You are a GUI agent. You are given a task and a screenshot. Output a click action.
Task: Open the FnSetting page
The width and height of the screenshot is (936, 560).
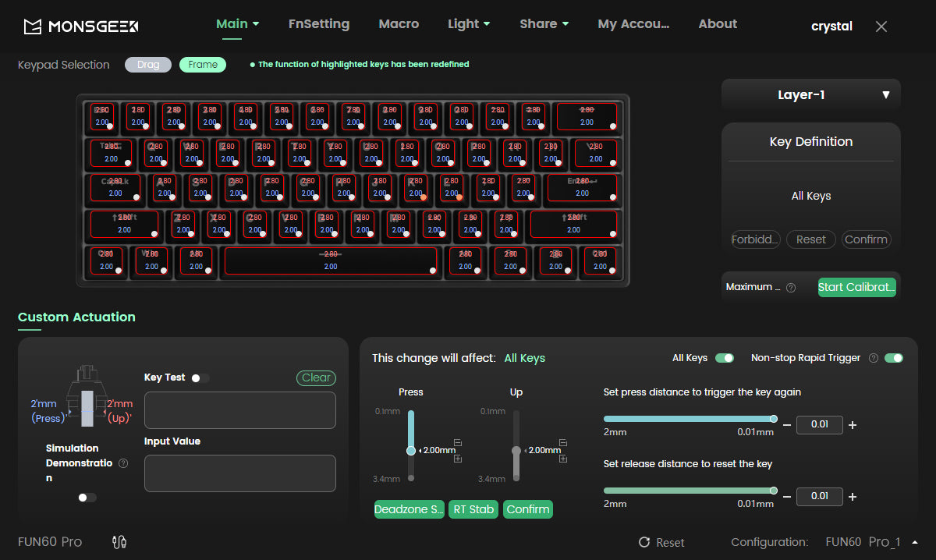(x=319, y=23)
